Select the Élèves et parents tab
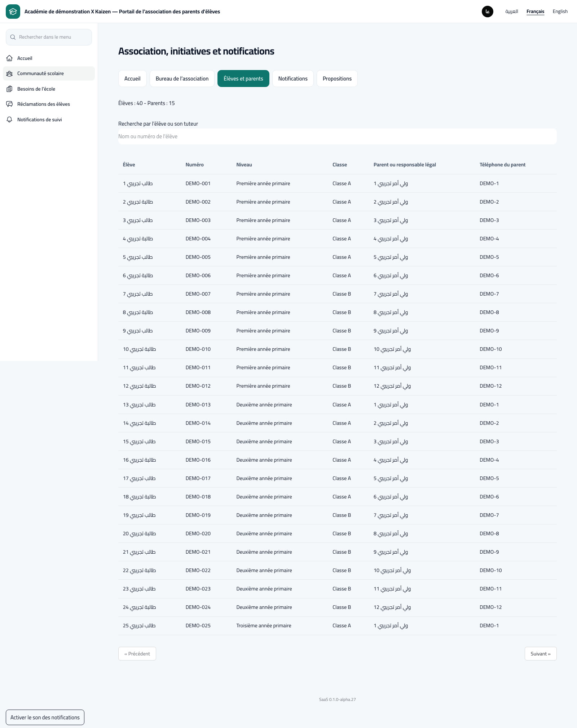 tap(243, 79)
